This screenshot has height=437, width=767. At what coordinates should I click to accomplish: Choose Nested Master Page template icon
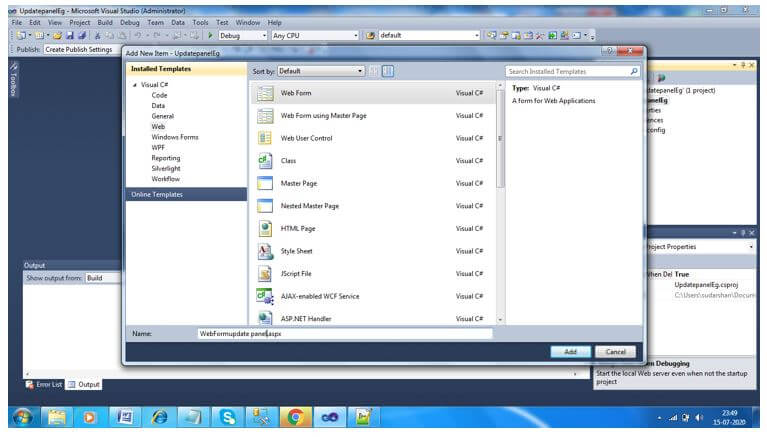click(265, 206)
